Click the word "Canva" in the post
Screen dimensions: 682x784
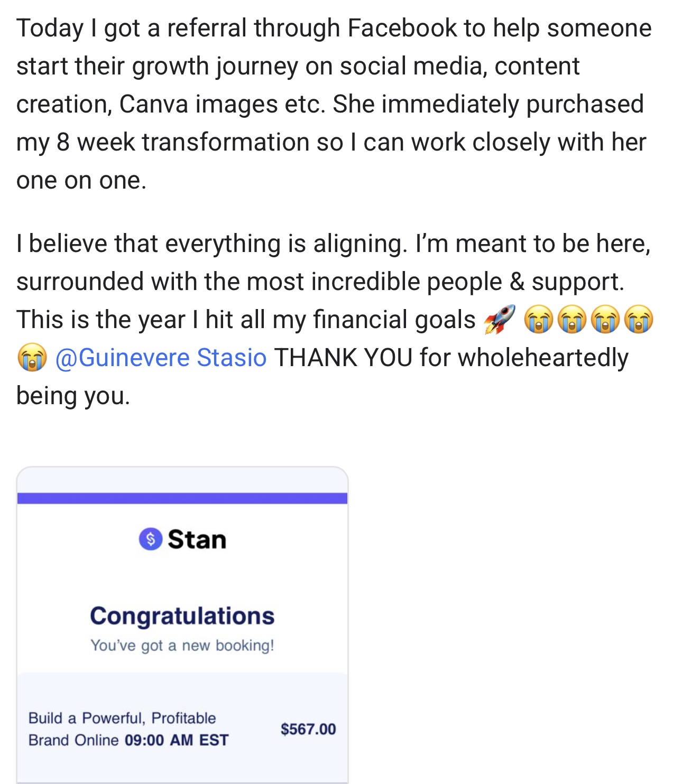click(153, 104)
